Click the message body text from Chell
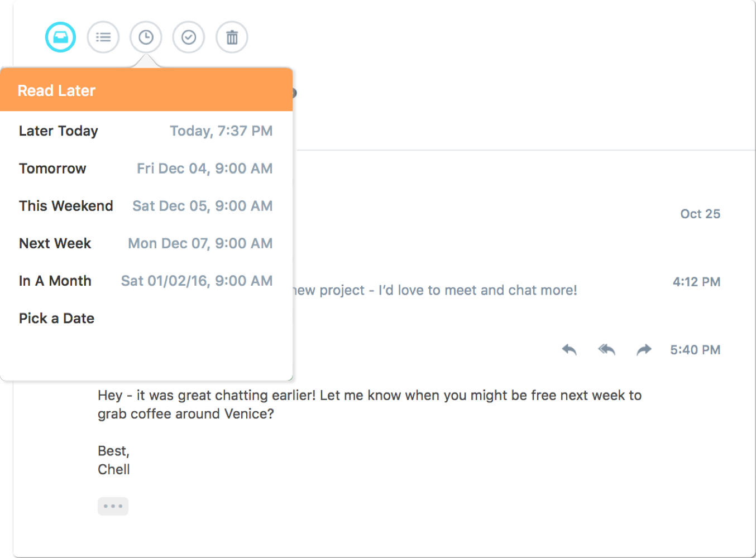756x558 pixels. (x=370, y=405)
